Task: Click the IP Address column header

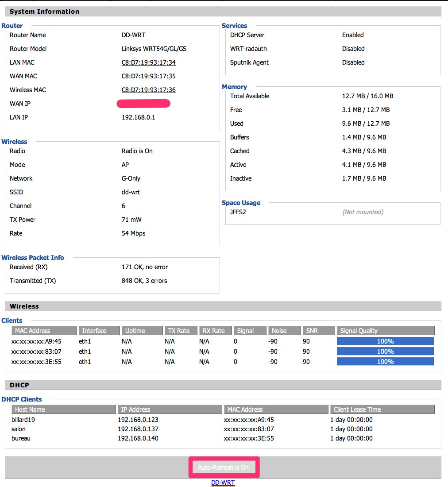Action: point(170,410)
